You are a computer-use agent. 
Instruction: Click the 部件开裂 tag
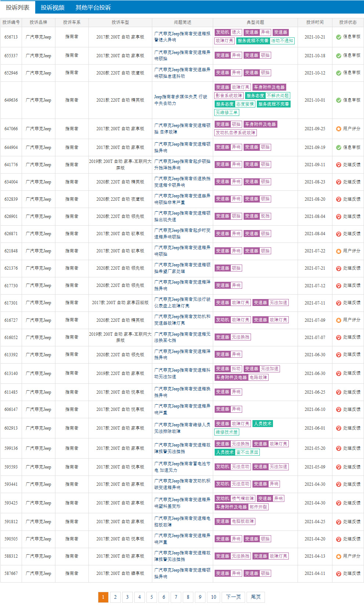[258, 507]
